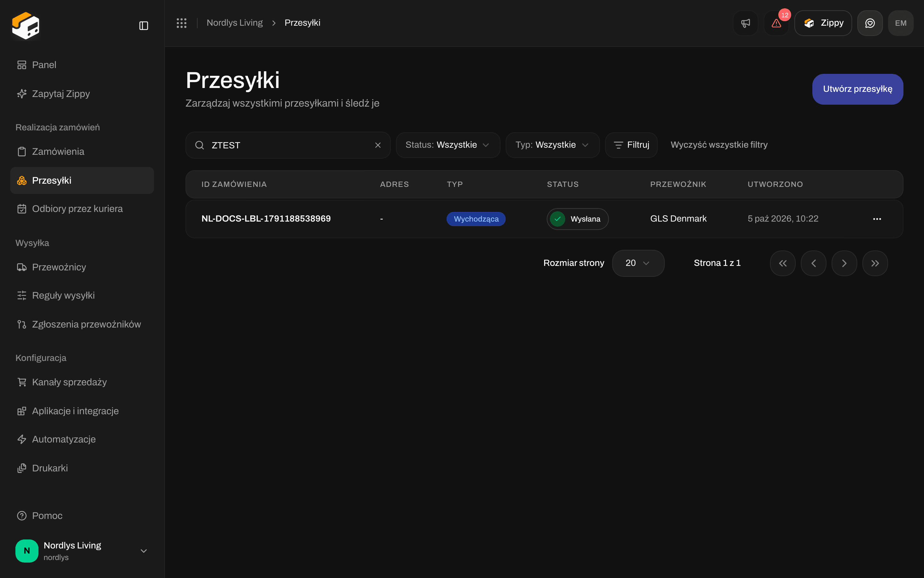Open Aplikacje i integracje
The width and height of the screenshot is (924, 578).
[x=82, y=411]
